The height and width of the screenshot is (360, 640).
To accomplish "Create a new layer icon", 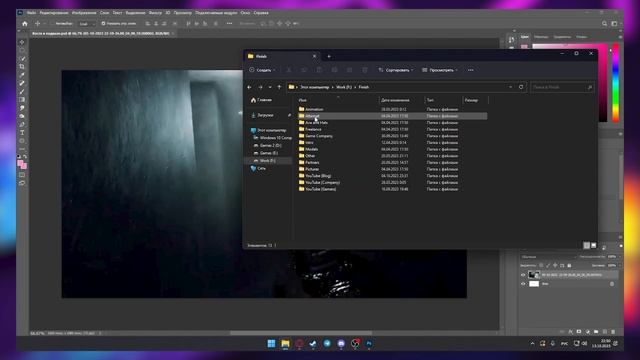I will click(604, 332).
